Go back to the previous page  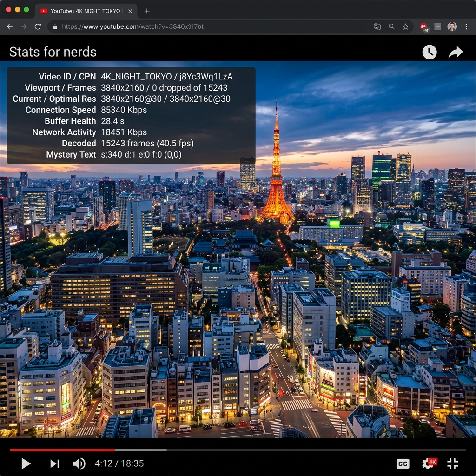(x=10, y=26)
